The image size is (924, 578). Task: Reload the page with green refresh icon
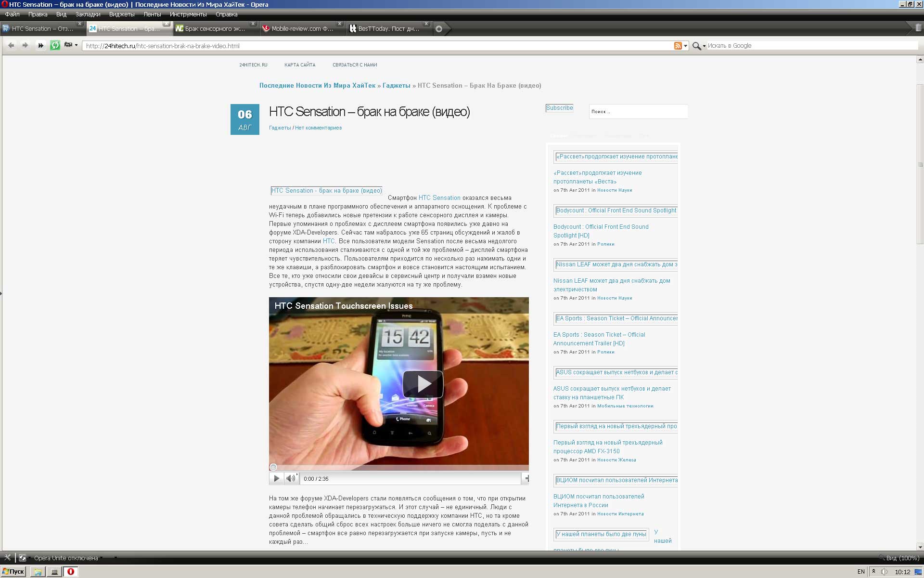point(55,45)
